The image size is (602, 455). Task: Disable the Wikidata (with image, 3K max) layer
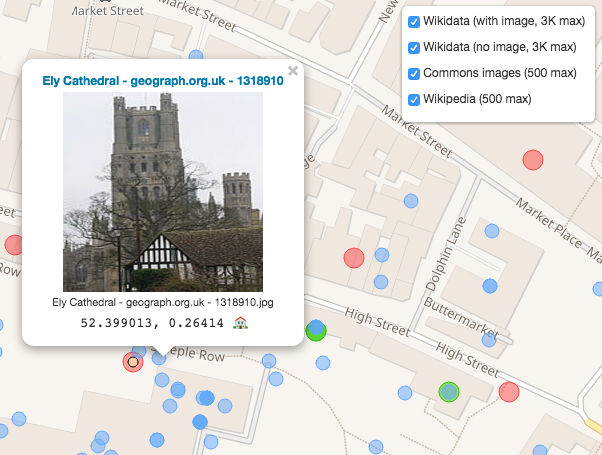[414, 22]
